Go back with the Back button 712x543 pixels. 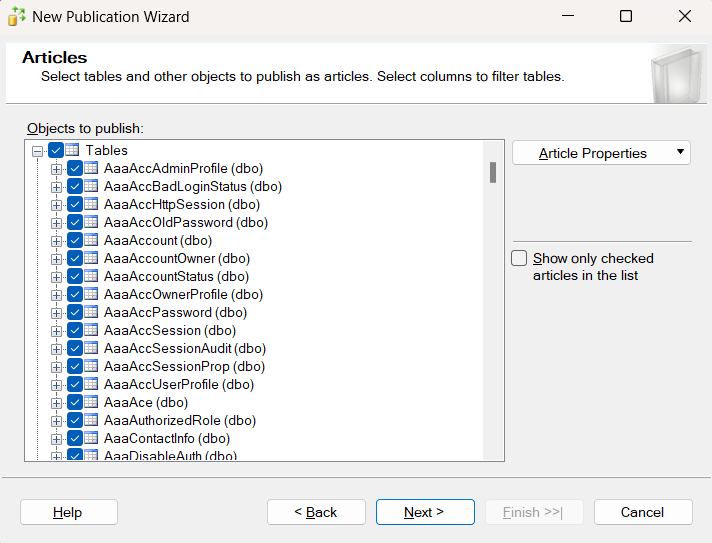[316, 512]
